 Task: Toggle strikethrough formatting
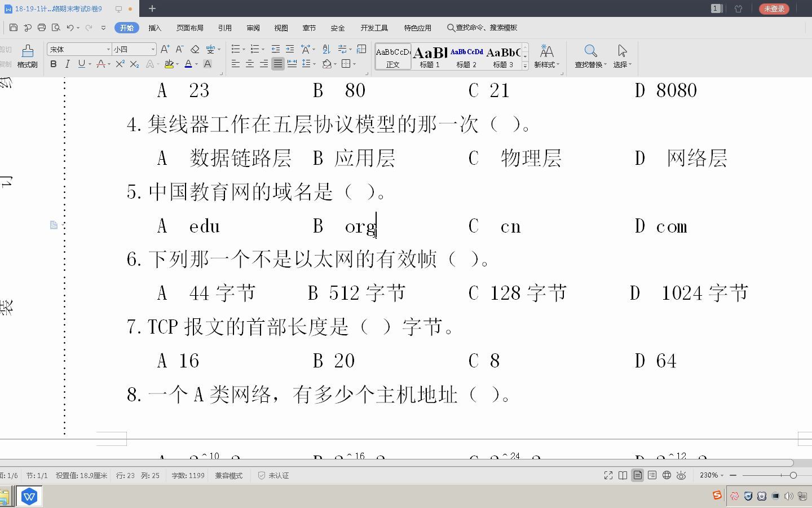100,64
